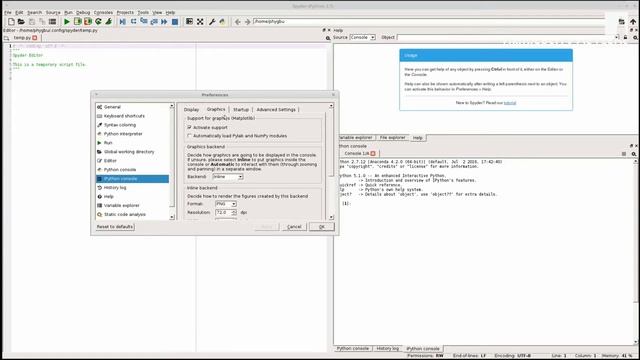Stop debugging with blue square icon
Viewport: 640px width, 360px height.
tap(175, 22)
